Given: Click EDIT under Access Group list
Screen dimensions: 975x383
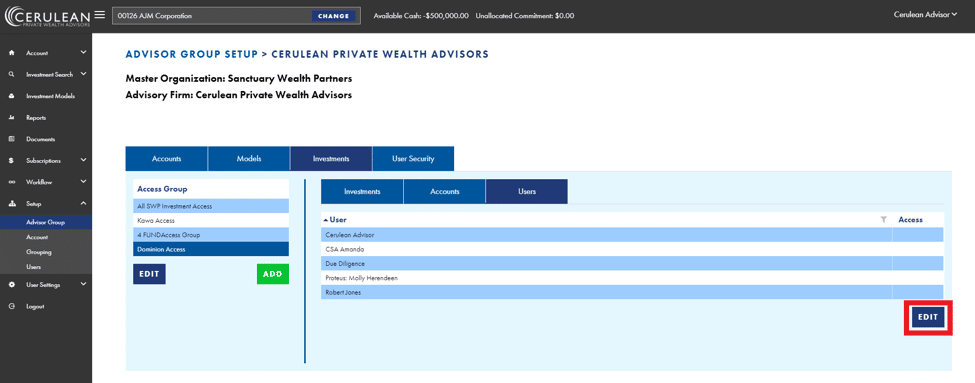Looking at the screenshot, I should [149, 274].
